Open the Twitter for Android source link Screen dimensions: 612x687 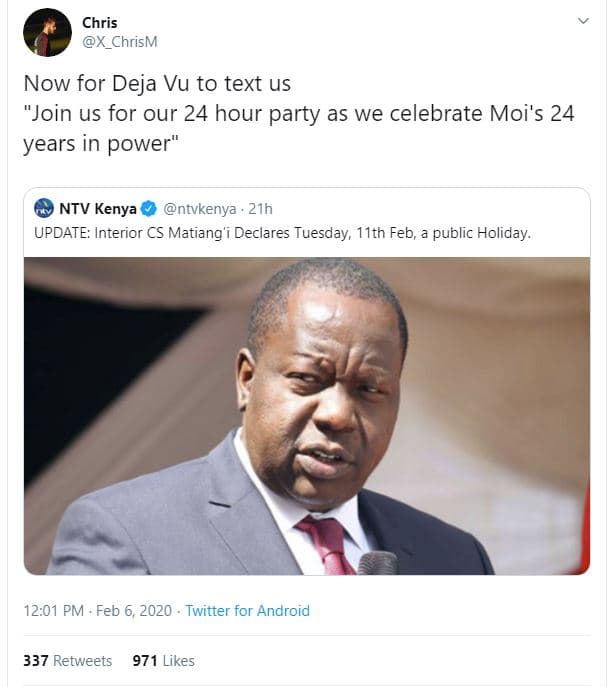(247, 610)
